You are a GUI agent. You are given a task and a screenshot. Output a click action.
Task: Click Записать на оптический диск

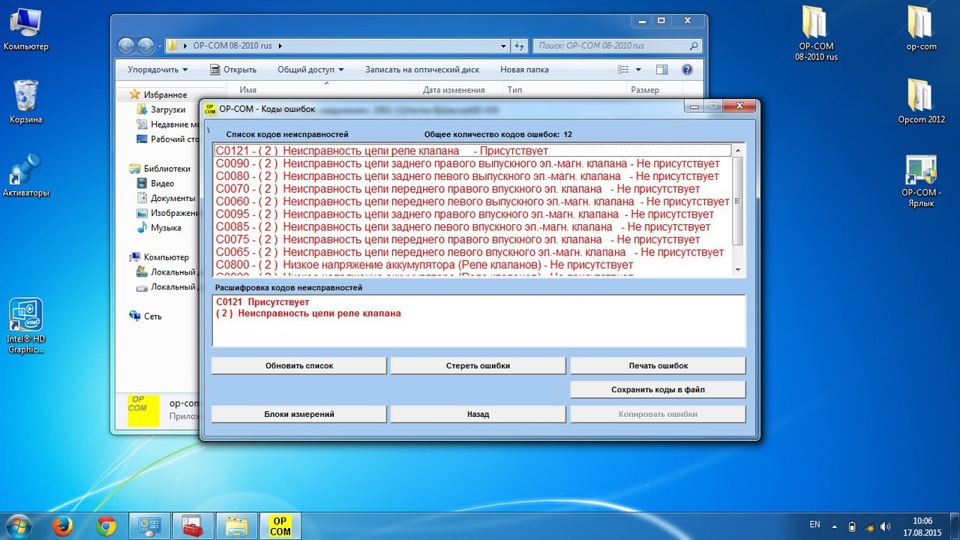point(422,70)
